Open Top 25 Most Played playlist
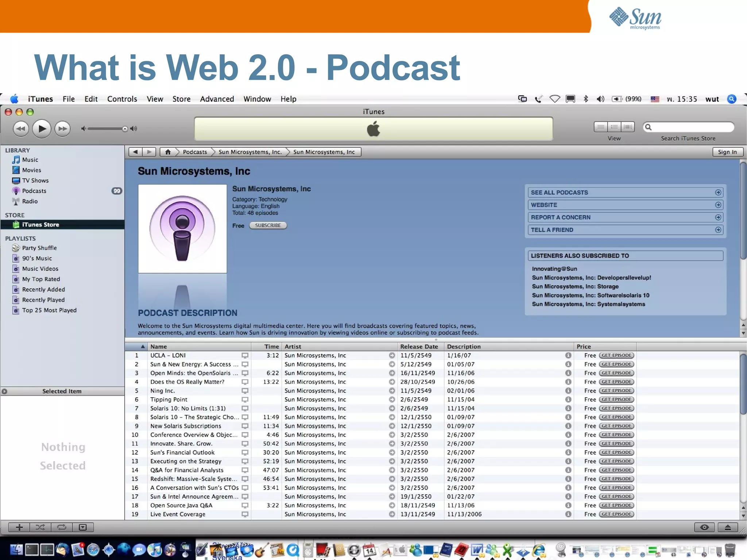 point(49,310)
